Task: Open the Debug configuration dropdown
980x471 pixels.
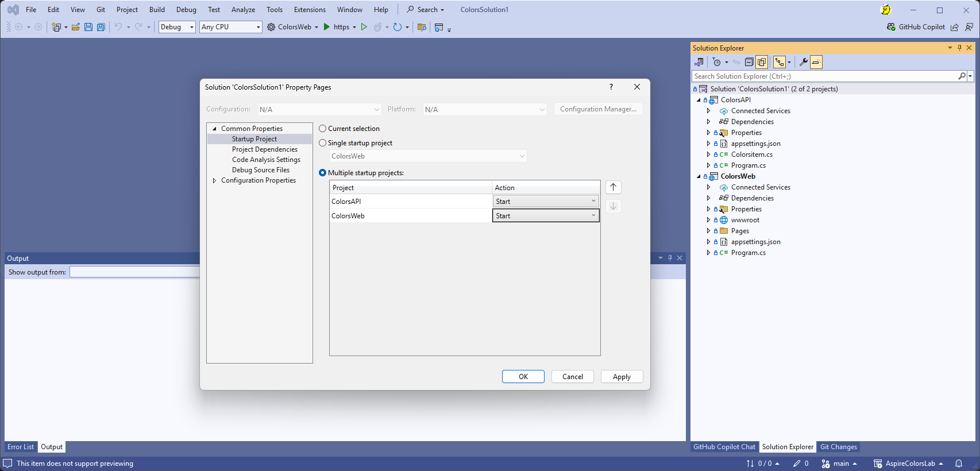Action: tap(177, 27)
